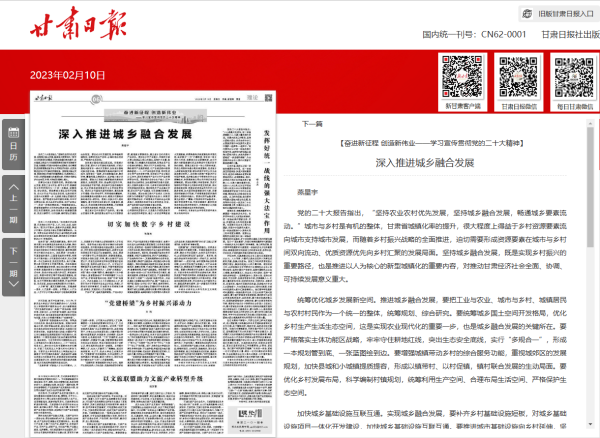Select vertical article 发挥好统一战线的强大法宝作用
The height and width of the screenshot is (438, 600).
pyautogui.click(x=267, y=182)
